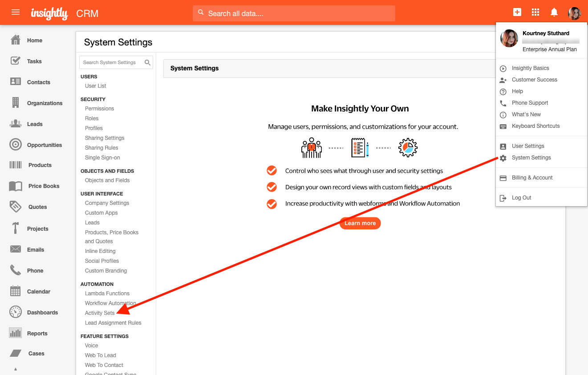
Task: Open Sharing Settings link
Action: (x=105, y=138)
